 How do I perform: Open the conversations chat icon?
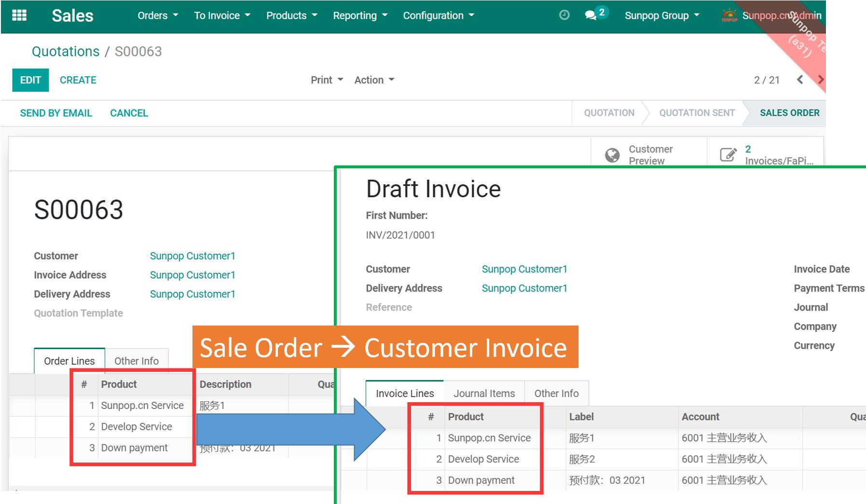591,15
